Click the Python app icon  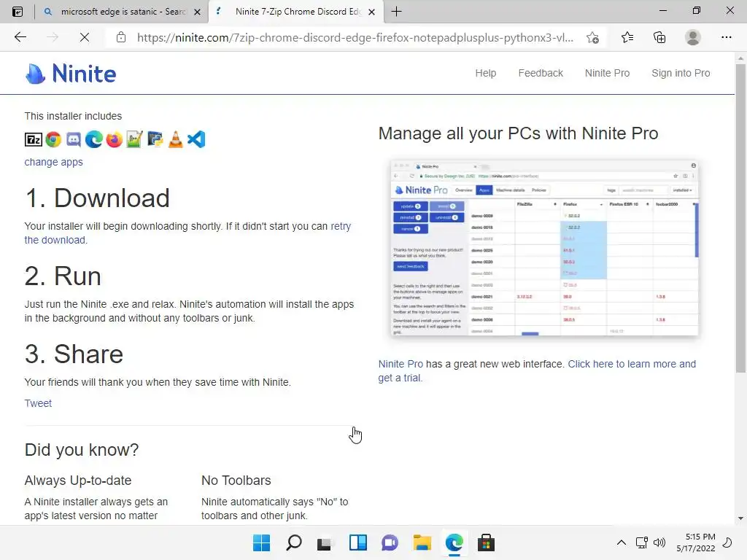coord(155,139)
